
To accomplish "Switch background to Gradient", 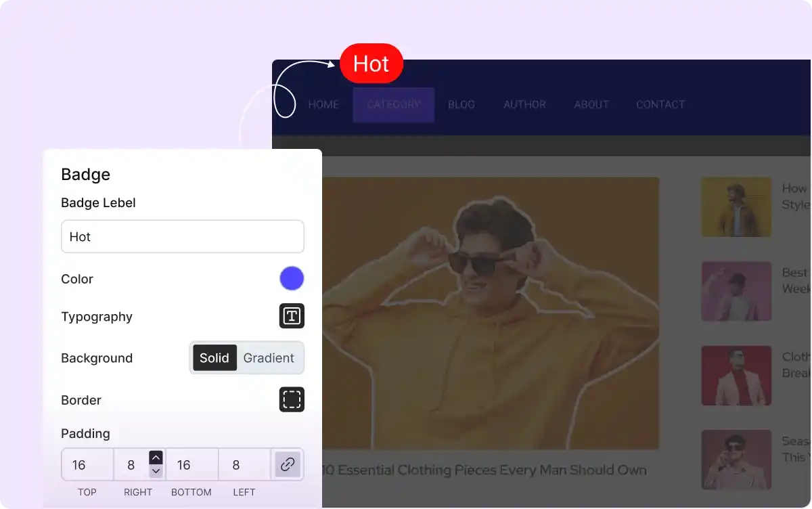I will click(269, 358).
